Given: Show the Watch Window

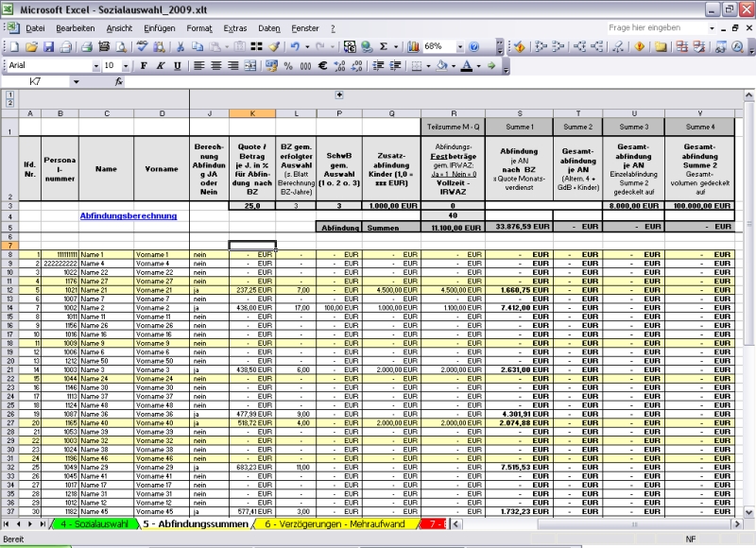Looking at the screenshot, I should (720, 46).
